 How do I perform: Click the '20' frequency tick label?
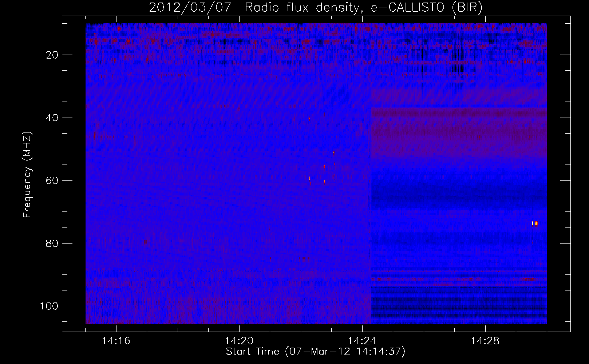(x=52, y=55)
